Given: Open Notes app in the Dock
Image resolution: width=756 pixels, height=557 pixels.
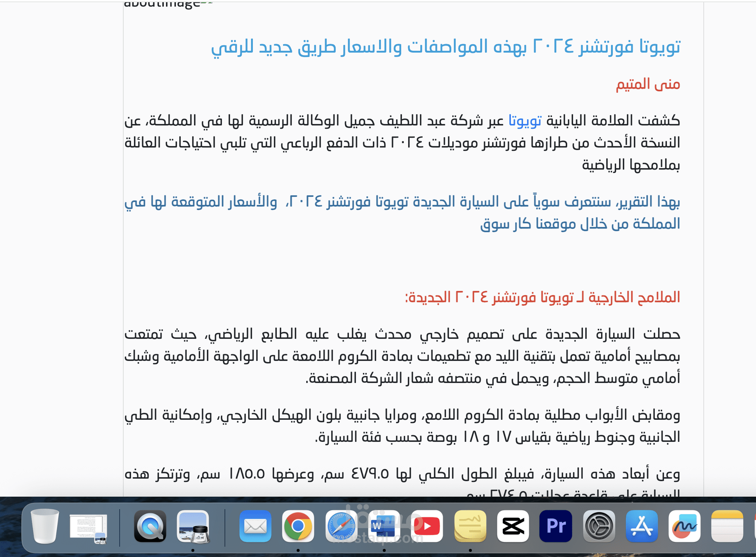Looking at the screenshot, I should [x=728, y=526].
